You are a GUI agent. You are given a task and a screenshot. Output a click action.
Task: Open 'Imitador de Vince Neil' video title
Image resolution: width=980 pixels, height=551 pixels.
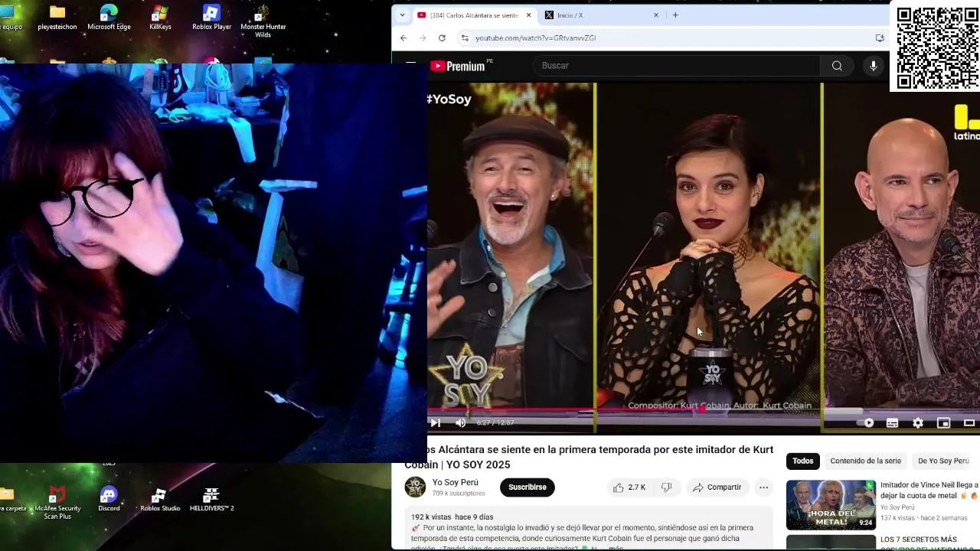click(x=929, y=491)
